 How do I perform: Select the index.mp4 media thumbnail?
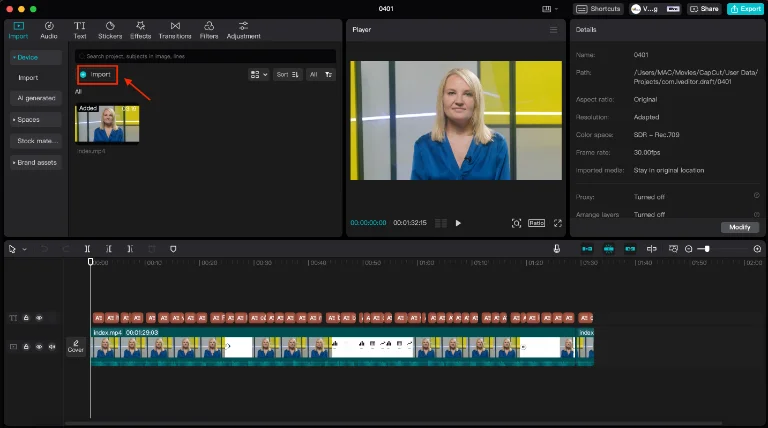click(x=107, y=123)
